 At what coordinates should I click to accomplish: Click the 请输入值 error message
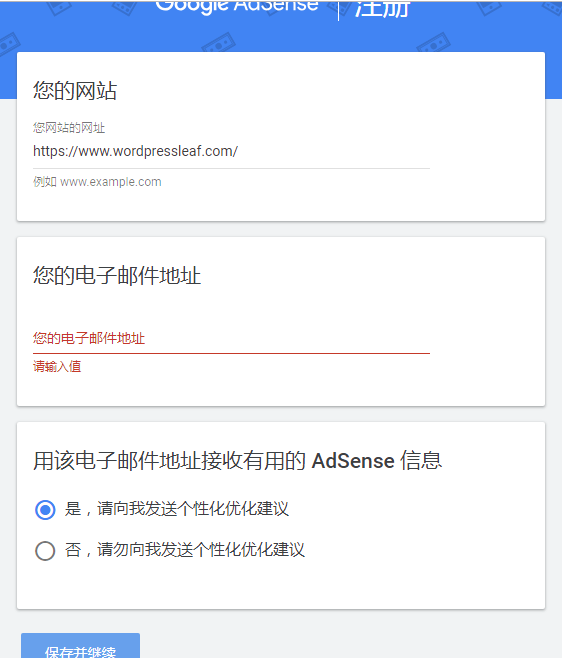57,366
